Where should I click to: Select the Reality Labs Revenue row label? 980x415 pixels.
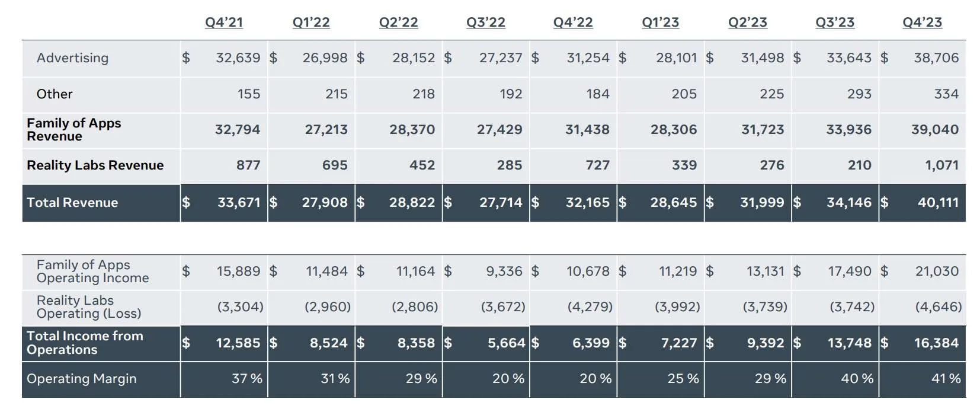pos(95,165)
